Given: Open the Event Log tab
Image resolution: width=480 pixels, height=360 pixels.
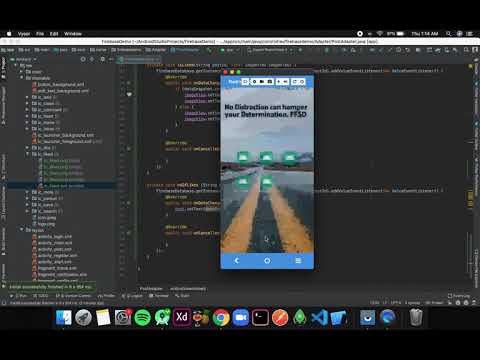Looking at the screenshot, I should [459, 296].
